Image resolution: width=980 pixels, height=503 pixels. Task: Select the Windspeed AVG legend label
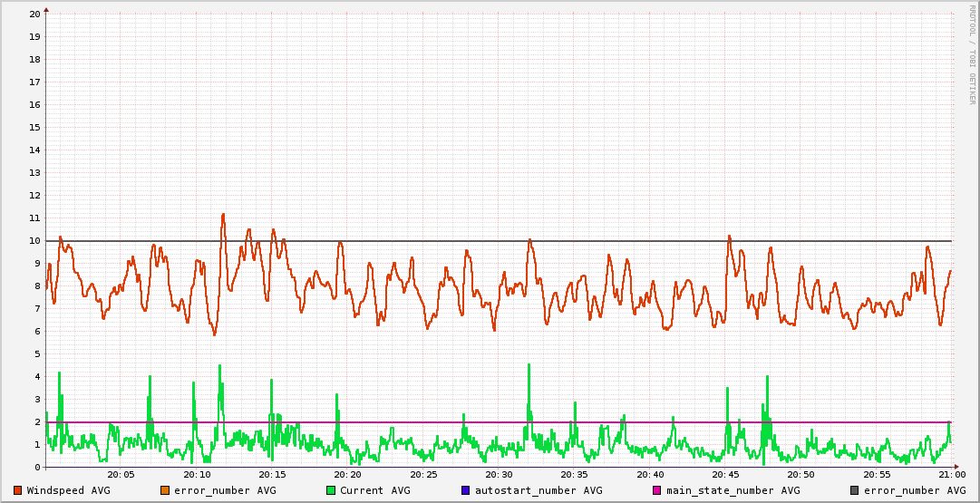68,490
